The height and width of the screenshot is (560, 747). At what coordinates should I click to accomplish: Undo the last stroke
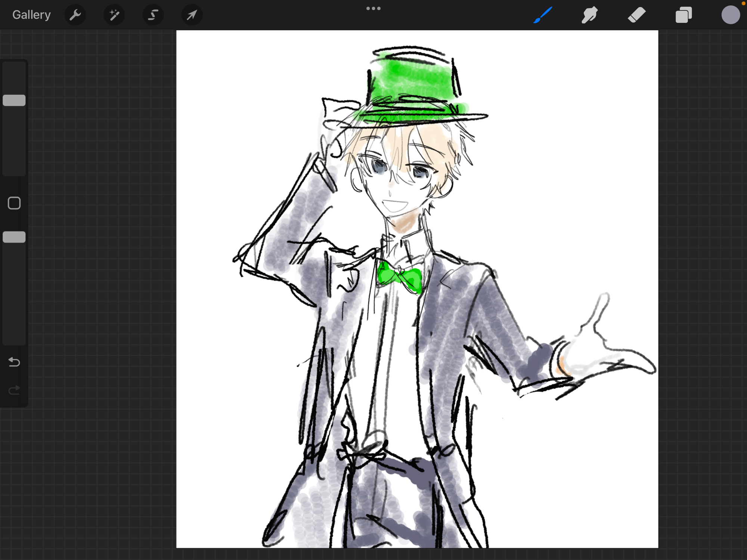click(x=14, y=362)
